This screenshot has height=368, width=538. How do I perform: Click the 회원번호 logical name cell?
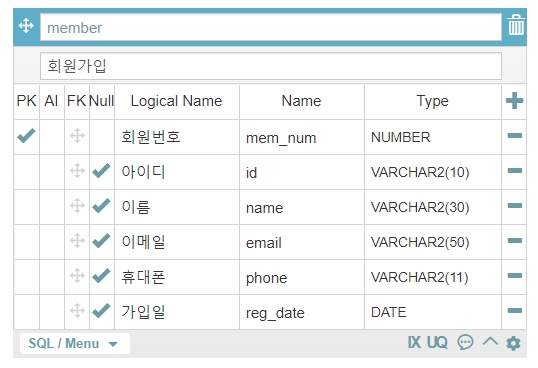coord(177,137)
